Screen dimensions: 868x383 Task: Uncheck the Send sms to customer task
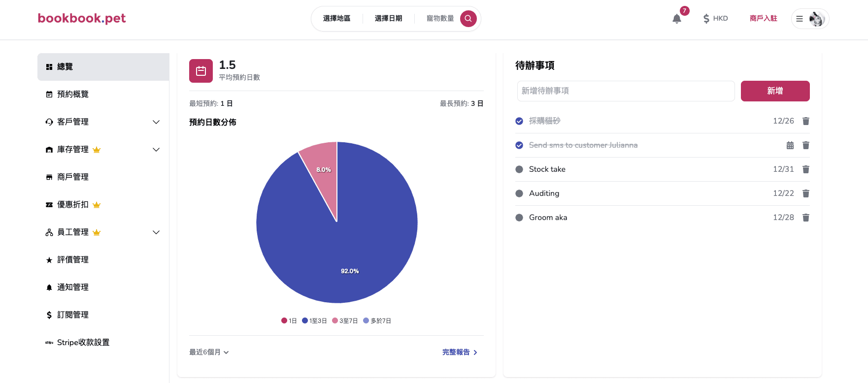click(x=519, y=145)
